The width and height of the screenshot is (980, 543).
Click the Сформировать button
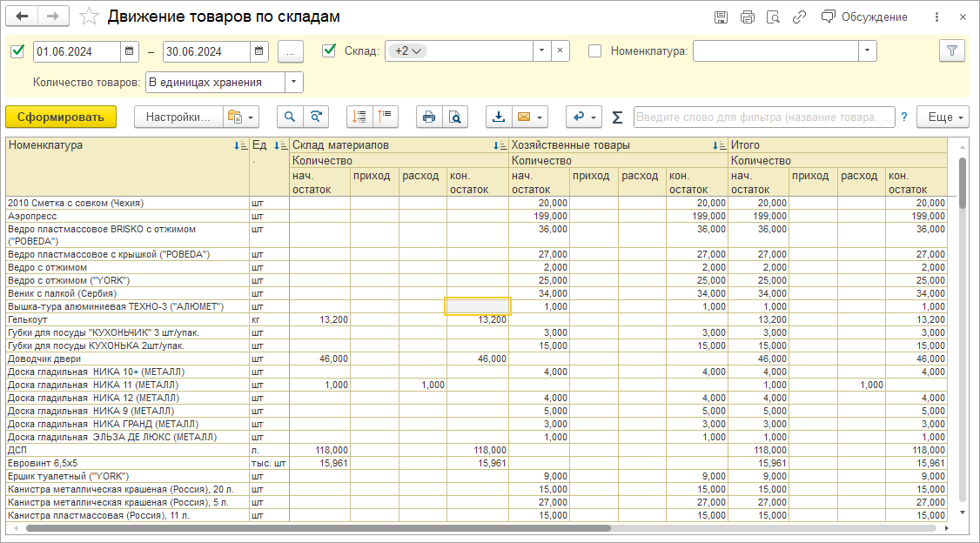(x=60, y=117)
